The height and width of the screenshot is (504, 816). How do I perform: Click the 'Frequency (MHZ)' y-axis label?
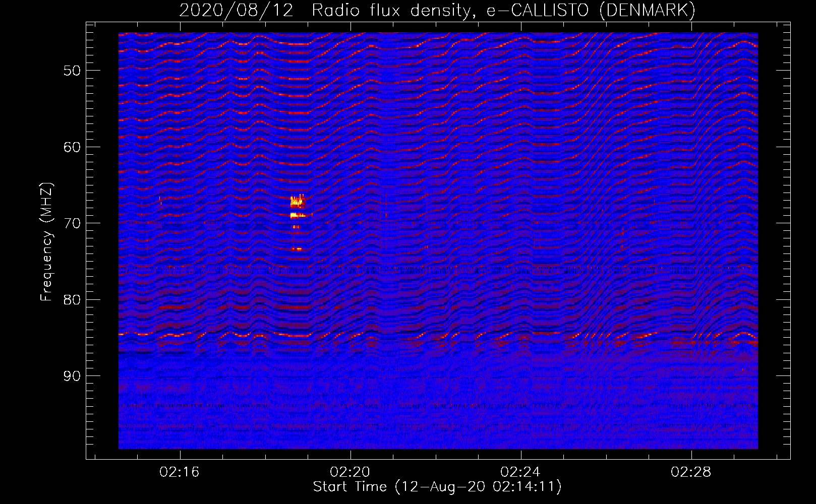[x=46, y=242]
